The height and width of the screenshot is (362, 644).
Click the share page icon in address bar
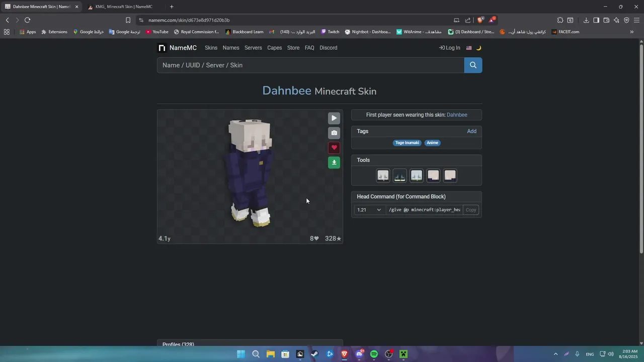[468, 20]
